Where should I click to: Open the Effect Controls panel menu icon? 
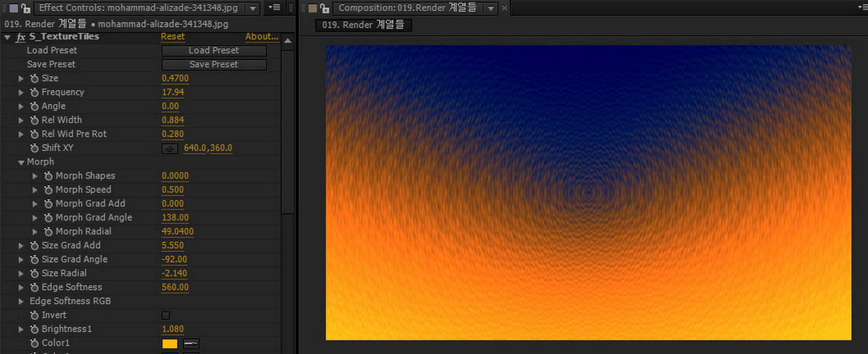tap(275, 8)
